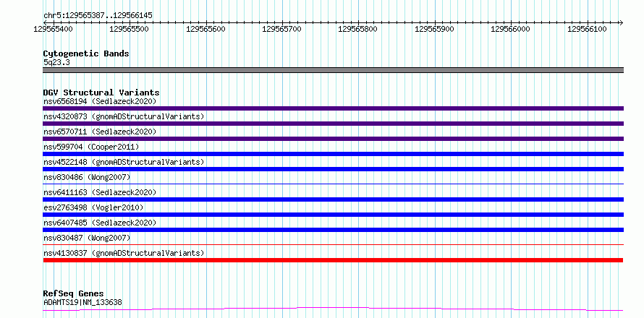644x318 pixels.
Task: Click ruler position 129565600
Action: [x=206, y=29]
